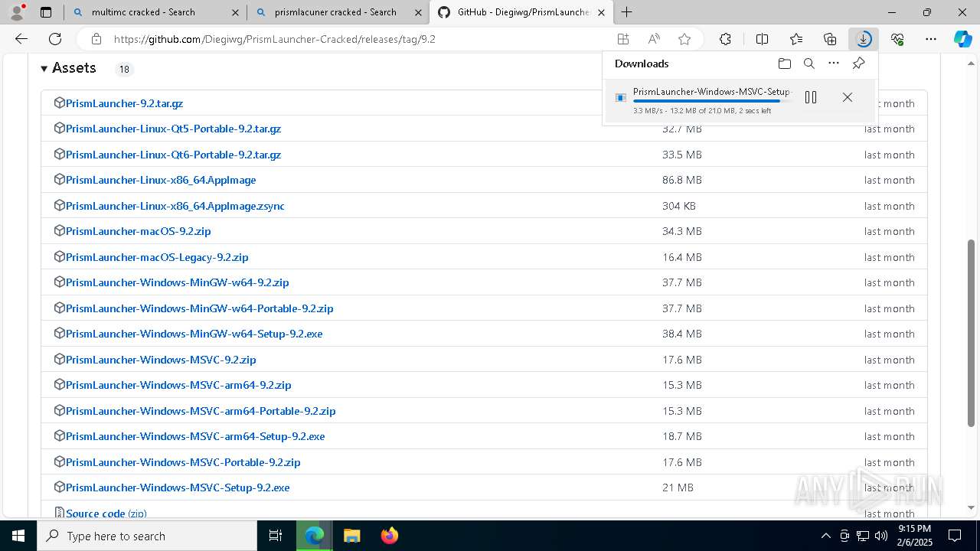Open more options in Downloads panel
The width and height of the screenshot is (980, 551).
834,64
